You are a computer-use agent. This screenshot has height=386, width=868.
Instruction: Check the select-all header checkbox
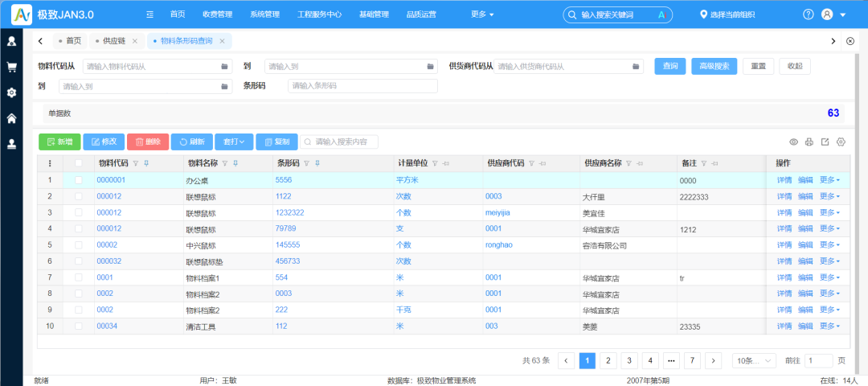[x=79, y=163]
